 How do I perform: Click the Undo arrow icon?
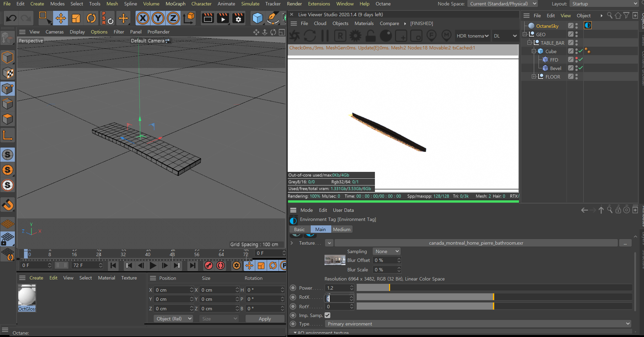[x=11, y=18]
